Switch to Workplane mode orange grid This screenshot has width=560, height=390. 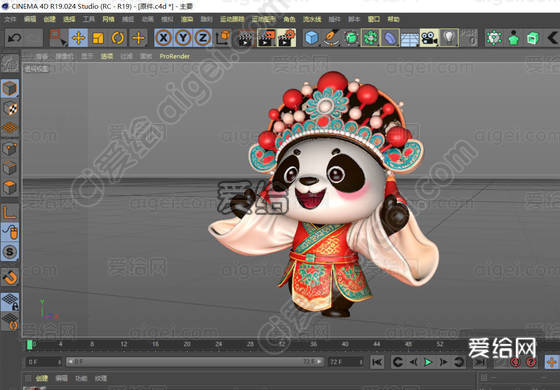click(10, 128)
